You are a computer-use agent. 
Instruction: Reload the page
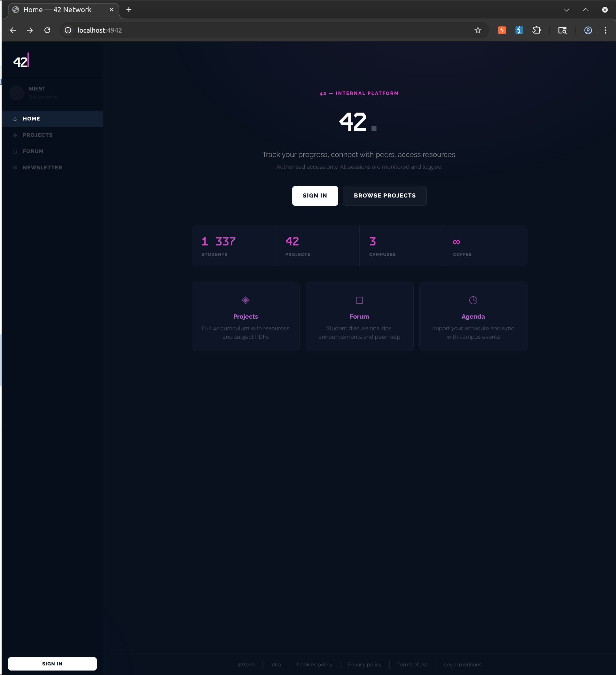click(48, 30)
